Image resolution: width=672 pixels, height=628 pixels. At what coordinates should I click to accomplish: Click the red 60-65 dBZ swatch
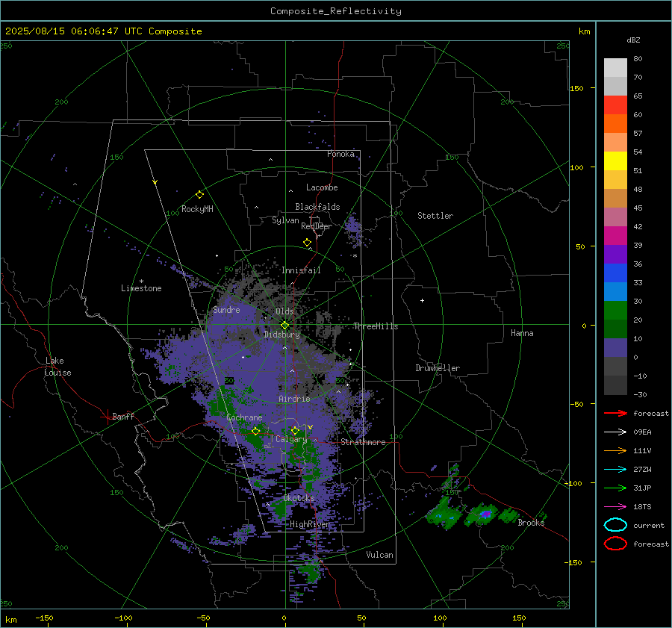tap(615, 105)
